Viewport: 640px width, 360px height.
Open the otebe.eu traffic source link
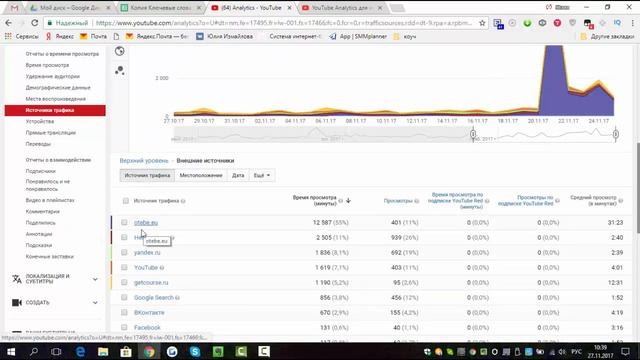146,222
